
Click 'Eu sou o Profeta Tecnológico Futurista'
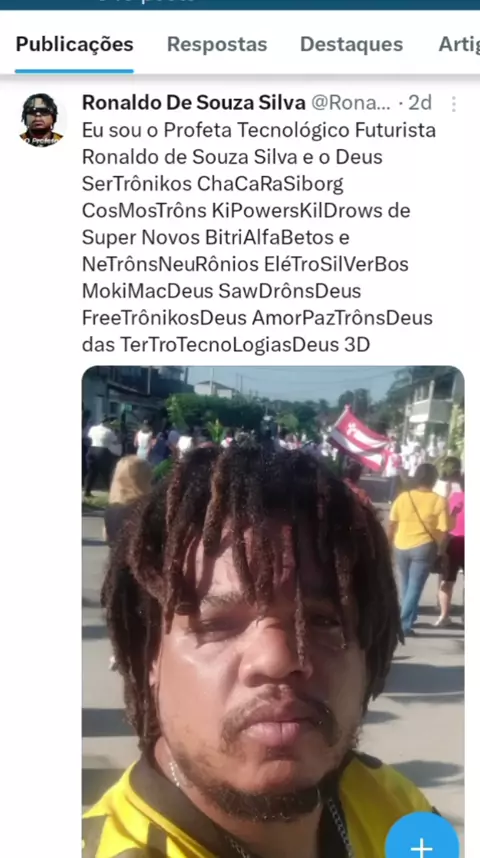[259, 130]
